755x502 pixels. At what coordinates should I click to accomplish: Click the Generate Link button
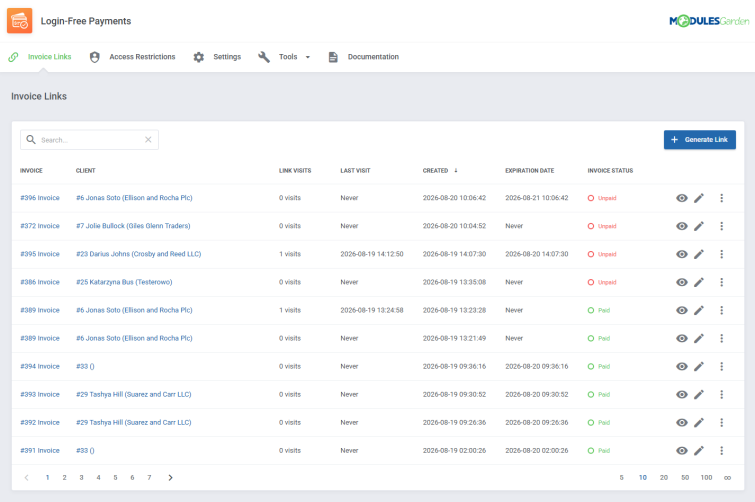tap(700, 140)
